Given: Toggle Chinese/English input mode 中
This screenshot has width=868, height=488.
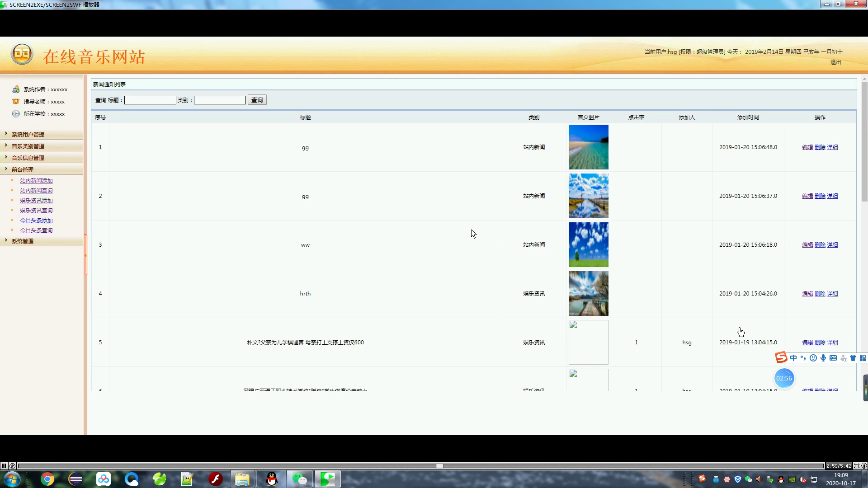Looking at the screenshot, I should (793, 358).
